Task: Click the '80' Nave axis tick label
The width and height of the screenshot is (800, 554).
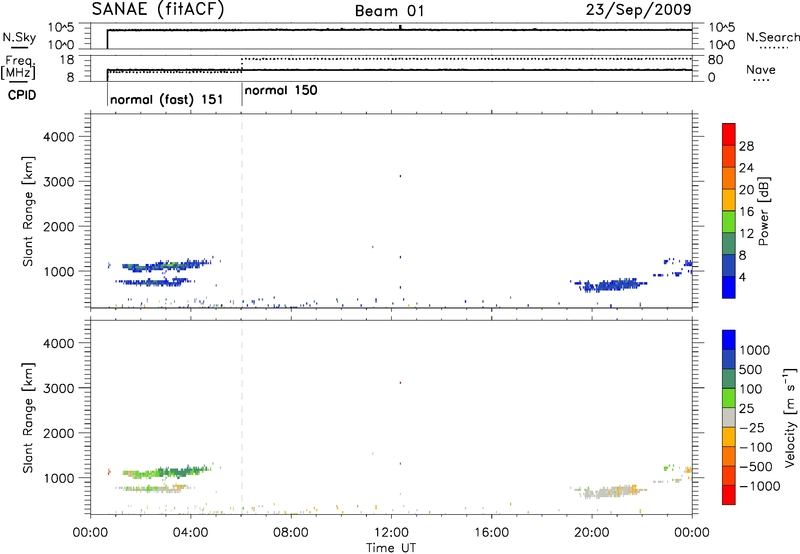Action: tap(715, 60)
